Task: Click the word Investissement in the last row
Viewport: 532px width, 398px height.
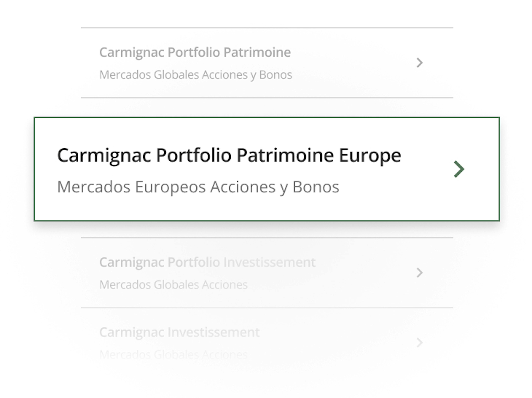Action: tap(213, 332)
